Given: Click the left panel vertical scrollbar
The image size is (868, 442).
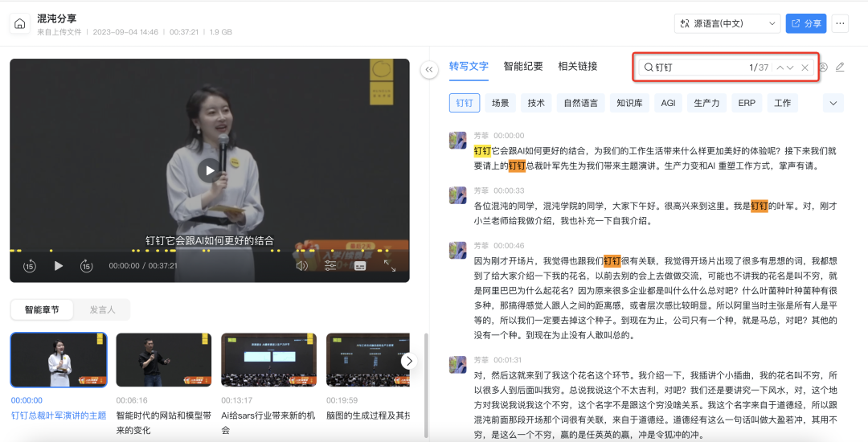Looking at the screenshot, I should pyautogui.click(x=426, y=385).
